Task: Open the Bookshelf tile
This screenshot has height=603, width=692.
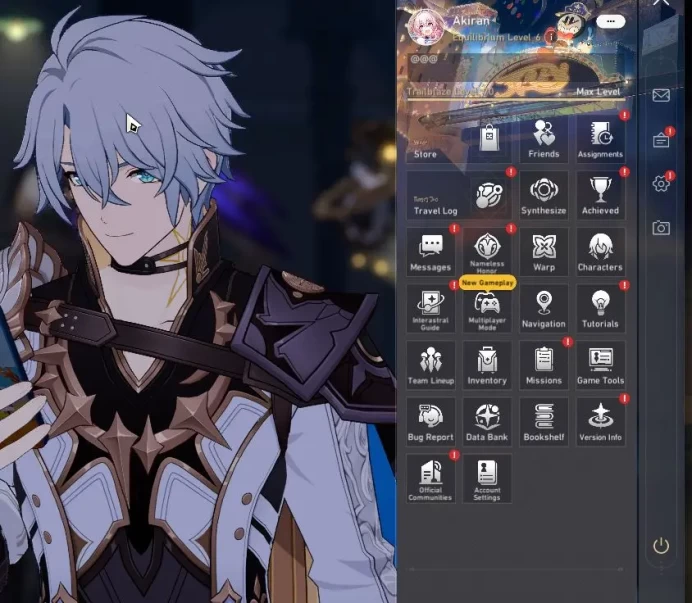Action: pos(544,422)
